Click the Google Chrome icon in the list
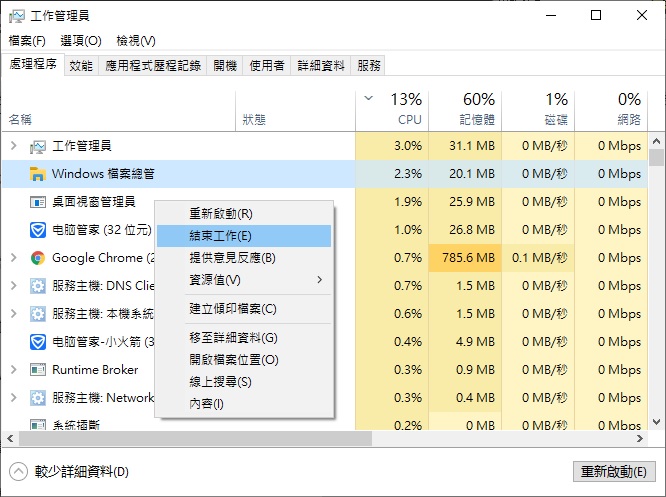This screenshot has height=497, width=666. [x=38, y=258]
